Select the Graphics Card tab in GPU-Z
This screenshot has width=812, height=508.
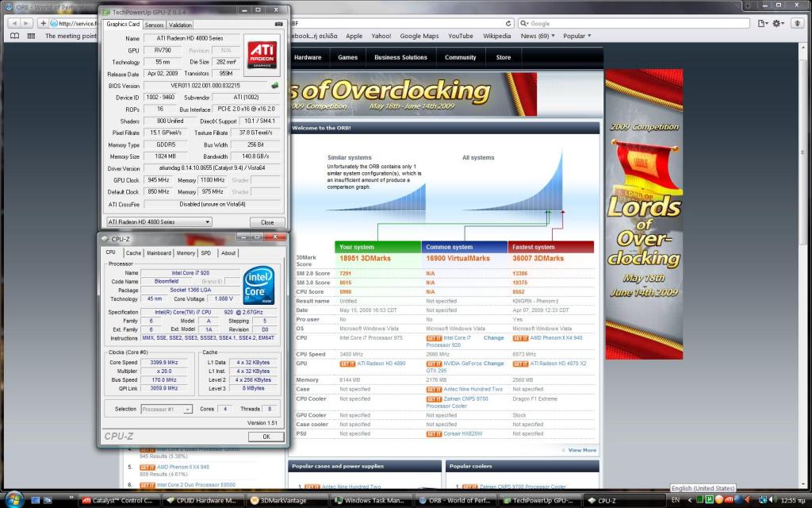pos(123,24)
